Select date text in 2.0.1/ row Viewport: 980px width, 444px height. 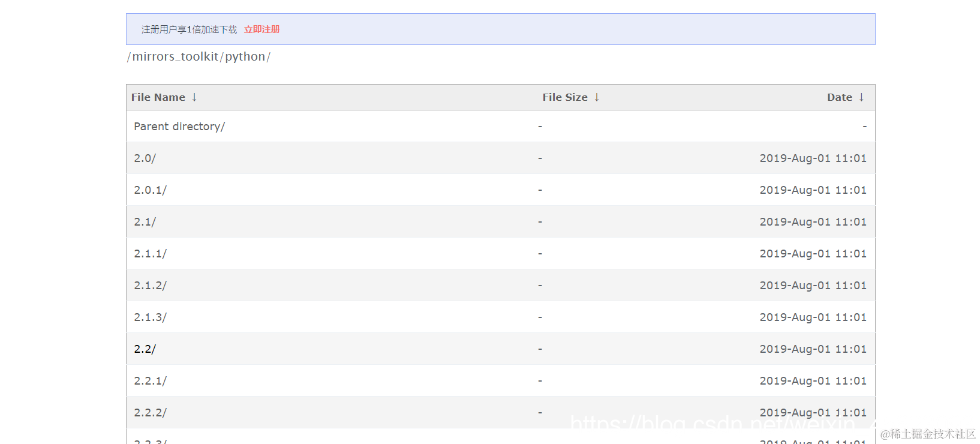[x=813, y=190]
